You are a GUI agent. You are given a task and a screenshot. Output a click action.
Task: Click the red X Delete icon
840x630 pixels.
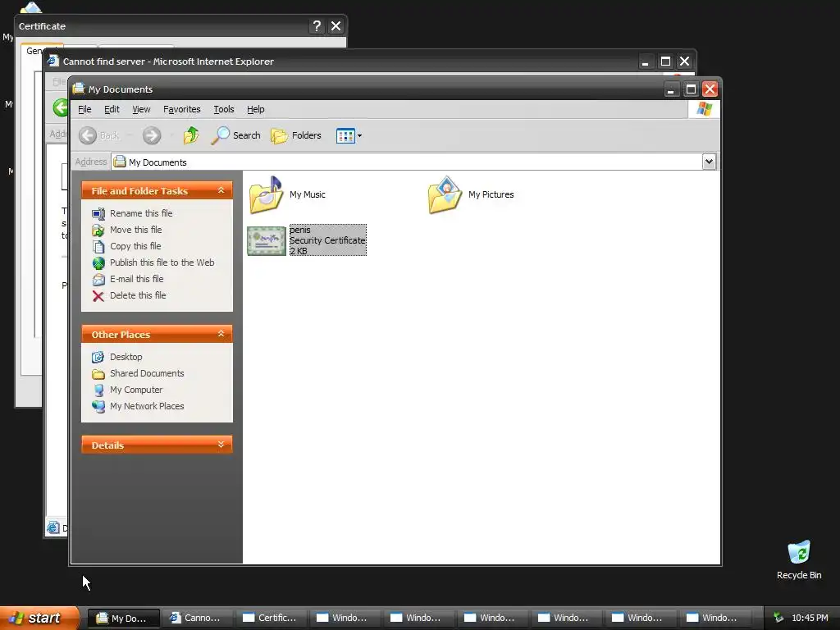98,296
